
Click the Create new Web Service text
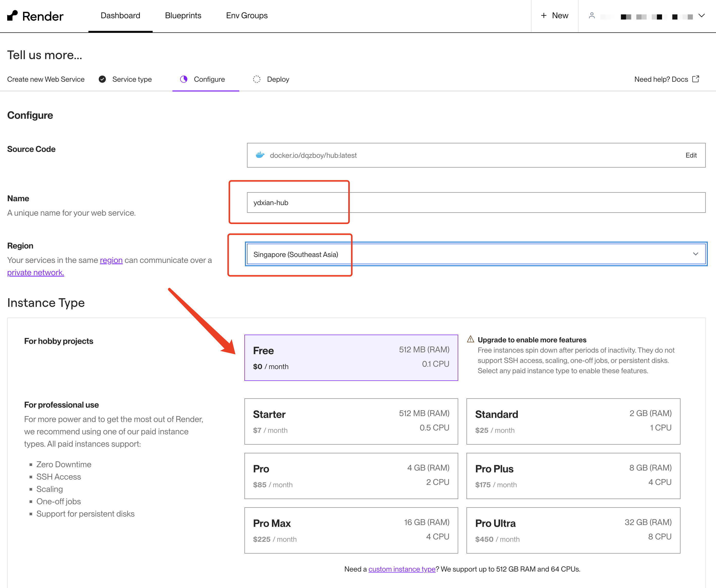[x=46, y=79]
